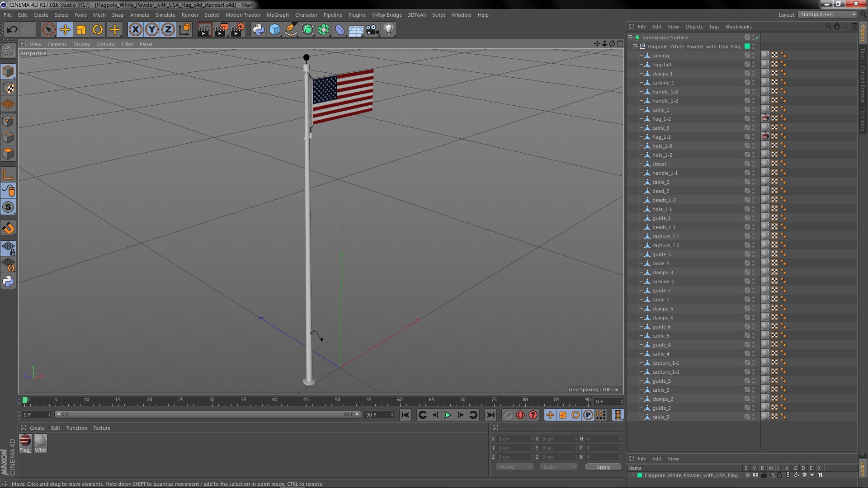
Task: Click the Coordinate System icon
Action: (x=184, y=30)
